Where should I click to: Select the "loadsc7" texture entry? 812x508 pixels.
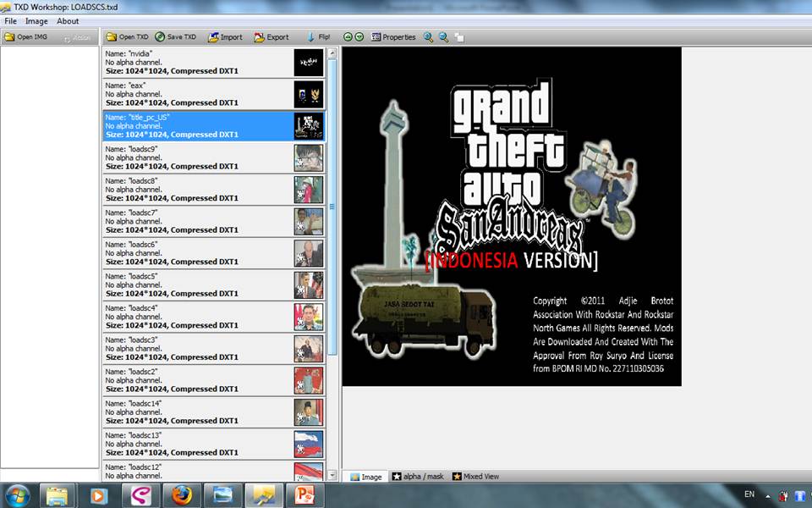214,221
